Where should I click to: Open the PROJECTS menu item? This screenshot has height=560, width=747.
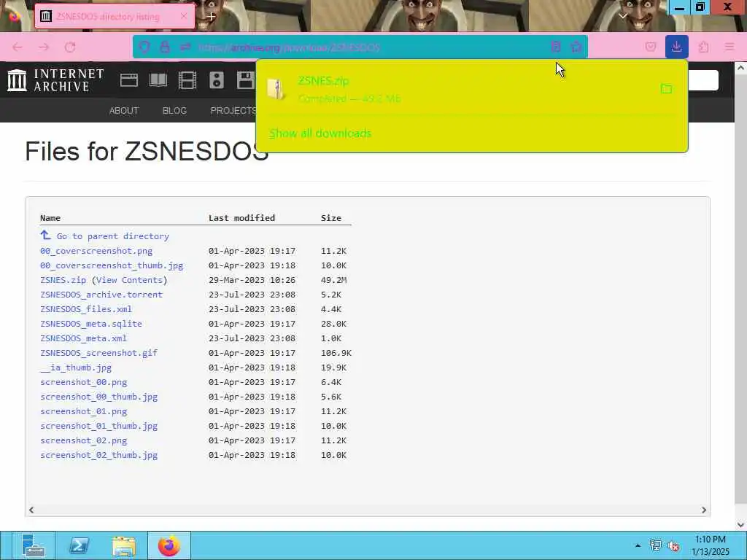tap(233, 111)
